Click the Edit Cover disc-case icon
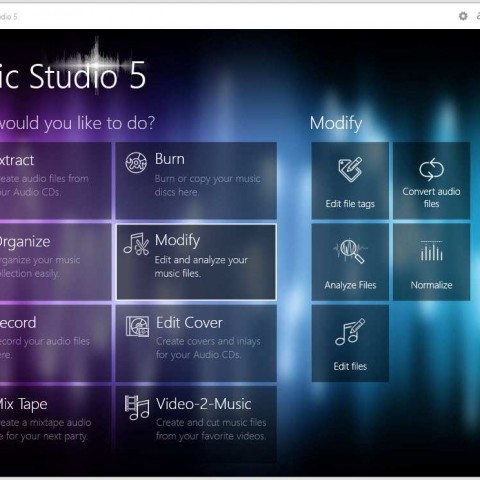Viewport: 480px width, 480px height. point(137,326)
